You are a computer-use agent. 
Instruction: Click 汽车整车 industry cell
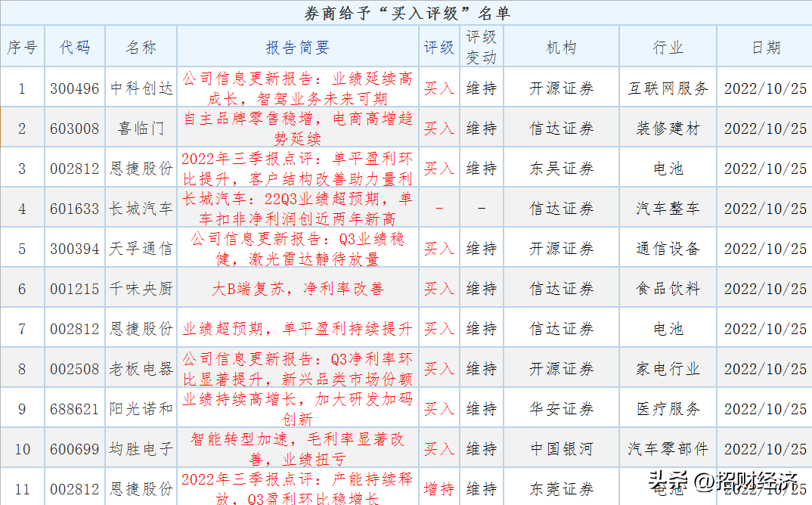(x=668, y=208)
